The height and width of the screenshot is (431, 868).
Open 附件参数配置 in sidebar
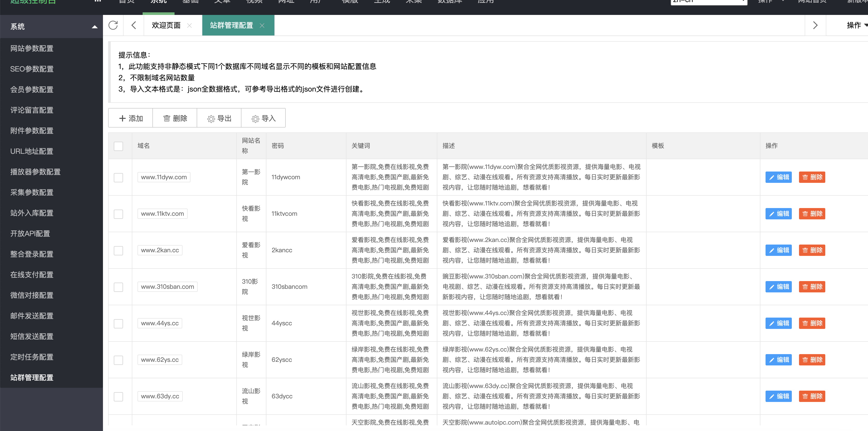click(x=51, y=131)
